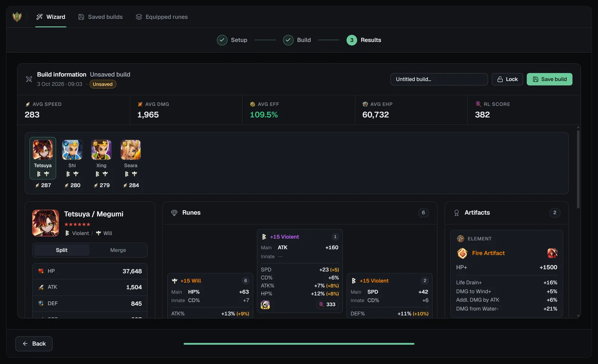Click the AVG EHP shield icon
Image resolution: width=598 pixels, height=364 pixels.
point(365,104)
